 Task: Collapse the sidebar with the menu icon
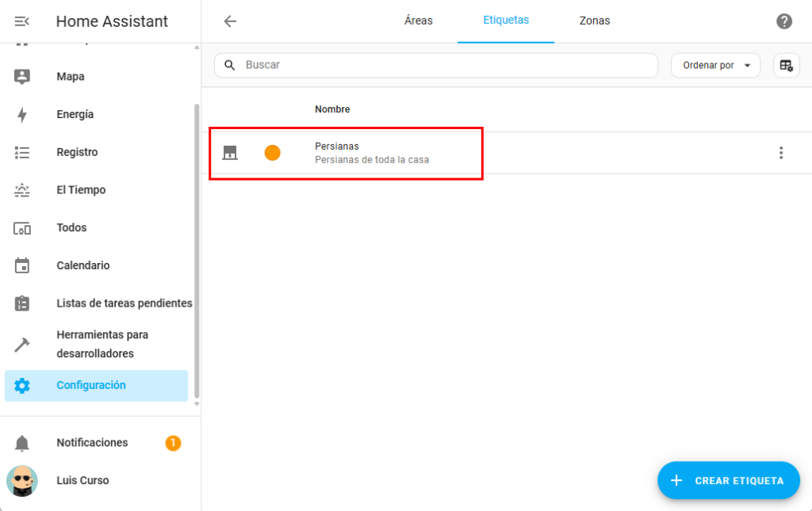(22, 21)
